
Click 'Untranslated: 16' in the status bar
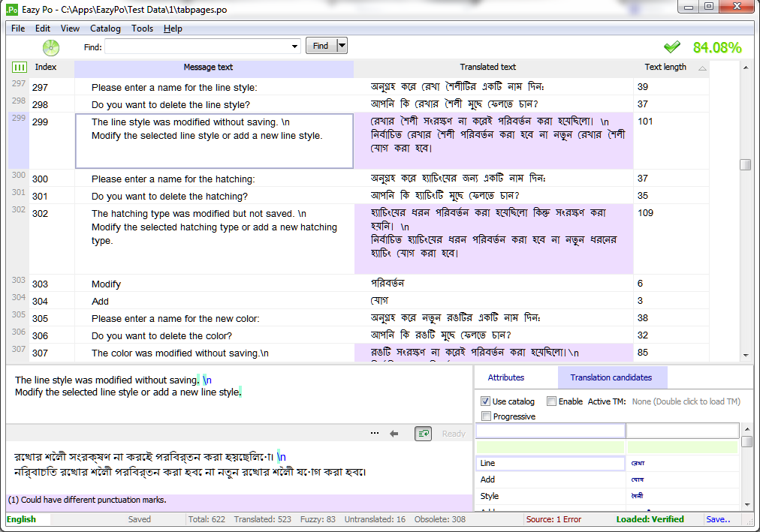(375, 519)
